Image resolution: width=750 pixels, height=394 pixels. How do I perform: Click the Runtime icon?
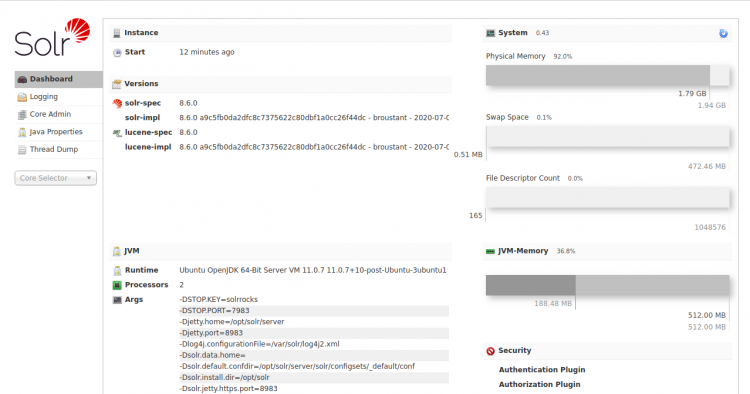click(x=117, y=271)
